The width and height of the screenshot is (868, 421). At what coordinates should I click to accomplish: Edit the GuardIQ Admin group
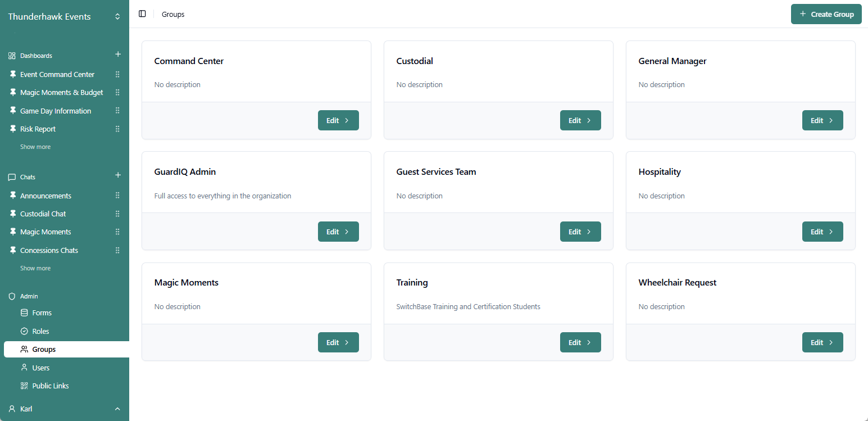[x=338, y=231]
